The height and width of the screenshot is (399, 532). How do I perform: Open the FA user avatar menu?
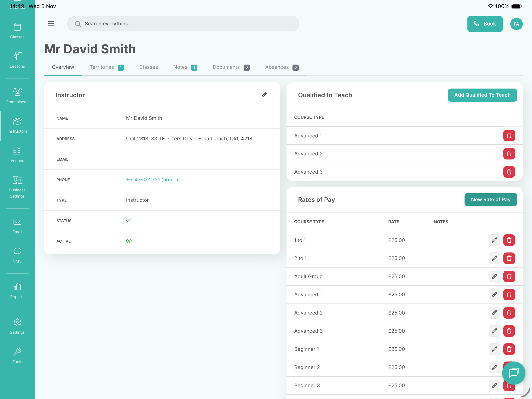point(516,24)
